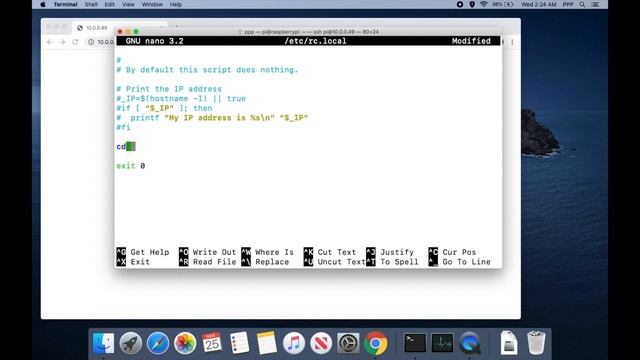Open the Terminal application menu
This screenshot has width=640, height=360.
coord(65,4)
